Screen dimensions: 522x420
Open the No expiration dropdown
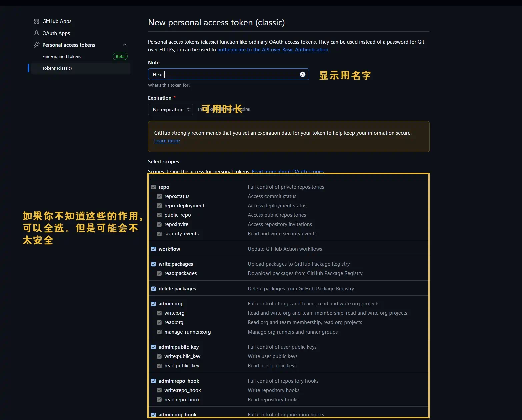click(170, 109)
